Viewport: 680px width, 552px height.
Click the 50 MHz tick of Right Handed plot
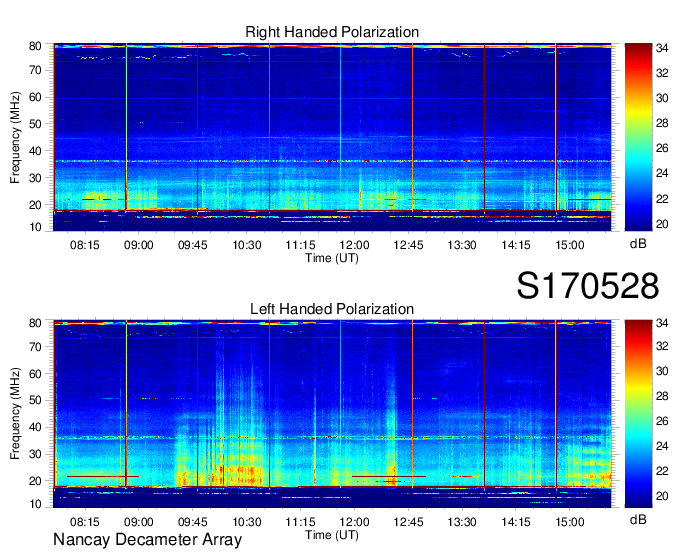tap(35, 124)
